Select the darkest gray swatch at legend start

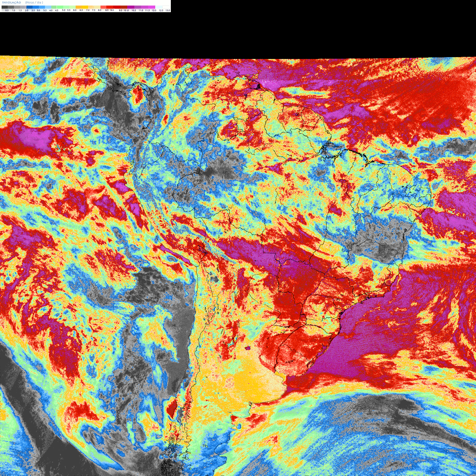click(x=4, y=7)
